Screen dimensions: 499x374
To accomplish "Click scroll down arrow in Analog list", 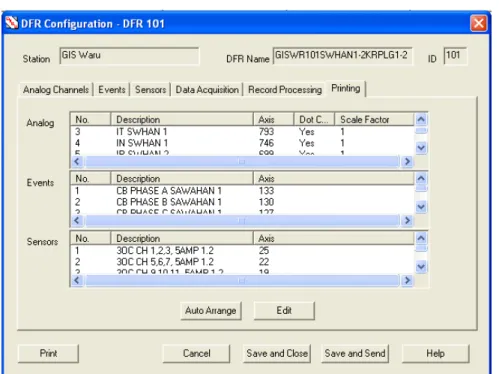I will click(x=421, y=148).
